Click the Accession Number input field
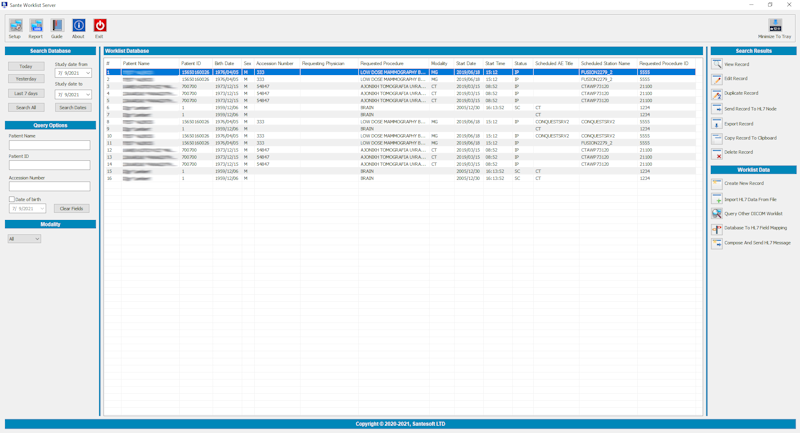Screen dimensions: 800x433 pos(49,186)
